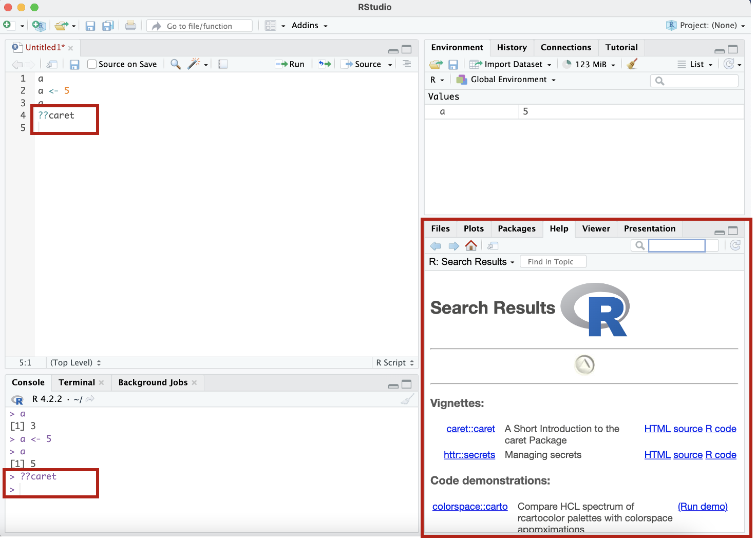Open the Packages tab
The width and height of the screenshot is (756, 540).
click(517, 228)
